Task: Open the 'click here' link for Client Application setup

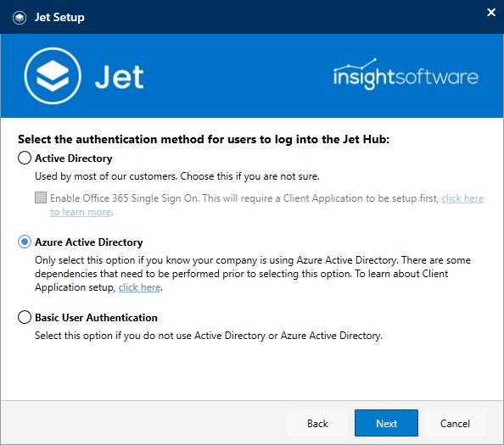Action: tap(139, 287)
